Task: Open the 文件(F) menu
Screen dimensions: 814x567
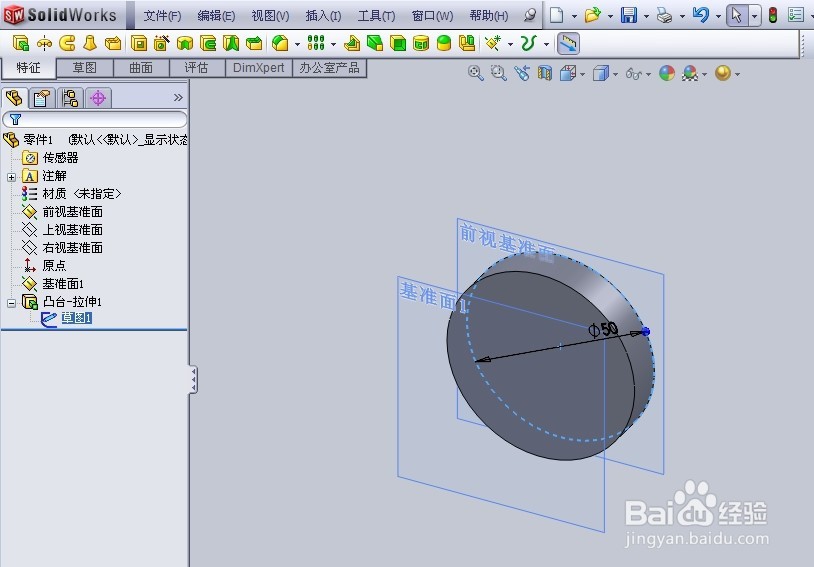Action: click(x=162, y=16)
